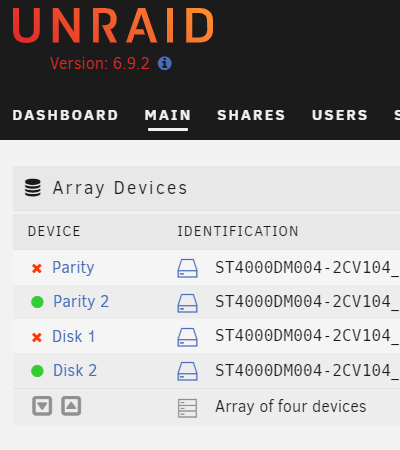Screen dimensions: 400x450
Task: Spin down all disks with down arrow
Action: (x=42, y=406)
